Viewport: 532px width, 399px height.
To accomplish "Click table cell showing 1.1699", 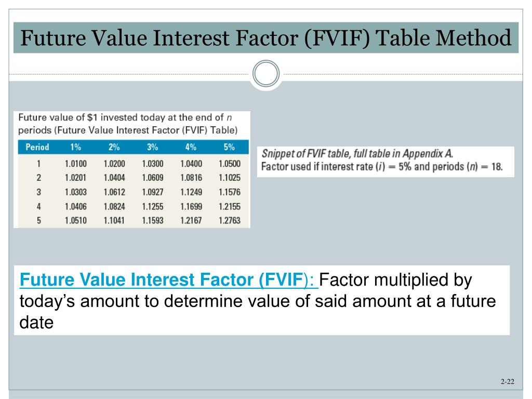I will 191,206.
